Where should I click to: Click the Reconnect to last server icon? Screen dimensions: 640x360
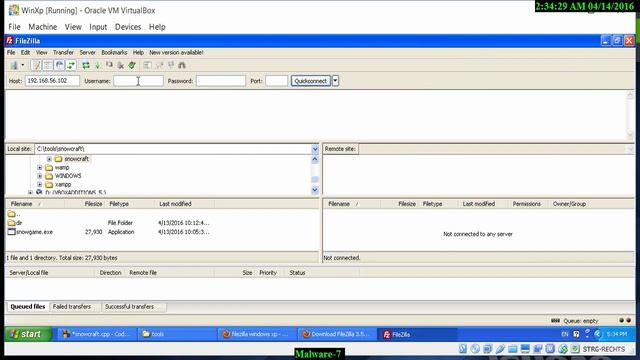[x=132, y=65]
